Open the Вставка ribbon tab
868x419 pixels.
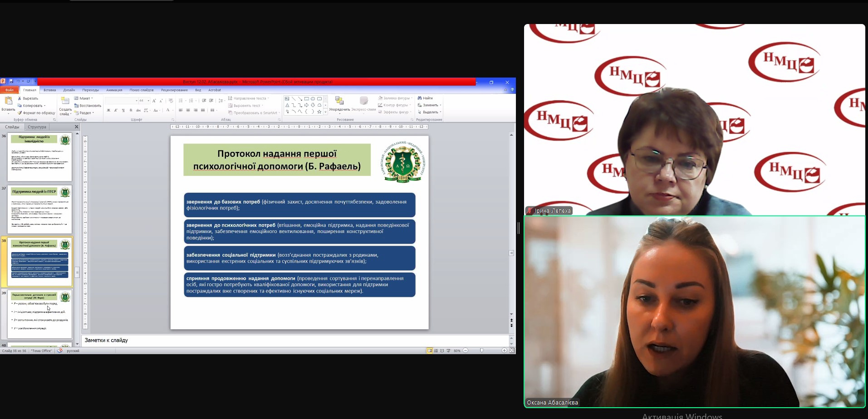[x=50, y=90]
